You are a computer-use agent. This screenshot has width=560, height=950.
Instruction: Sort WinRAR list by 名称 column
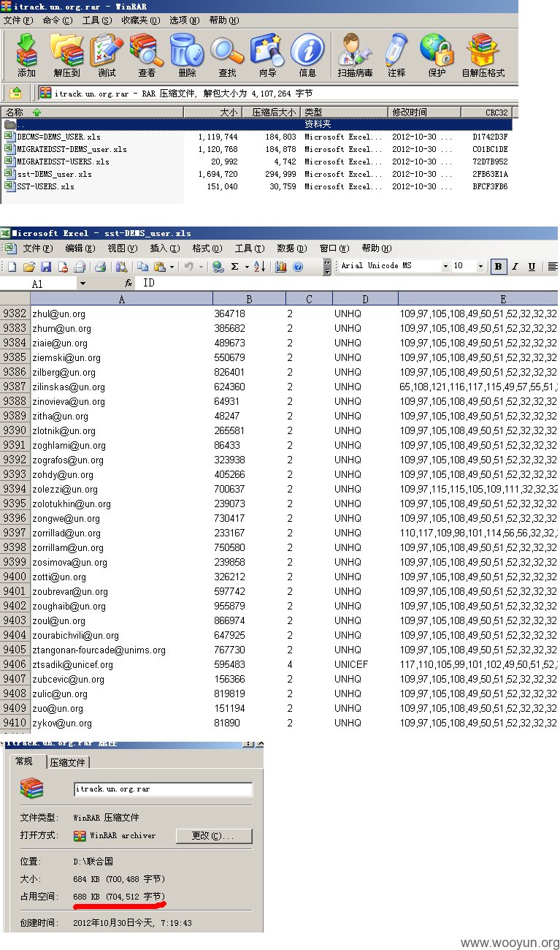(x=92, y=112)
